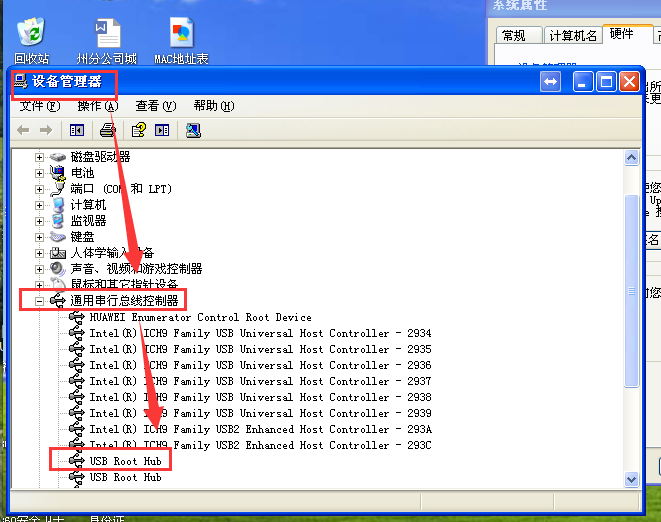Click the Properties toolbar icon
Image resolution: width=661 pixels, height=522 pixels.
point(139,130)
